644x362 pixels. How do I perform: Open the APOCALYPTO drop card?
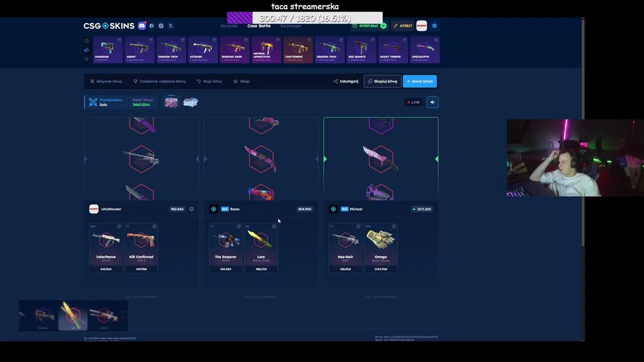425,50
